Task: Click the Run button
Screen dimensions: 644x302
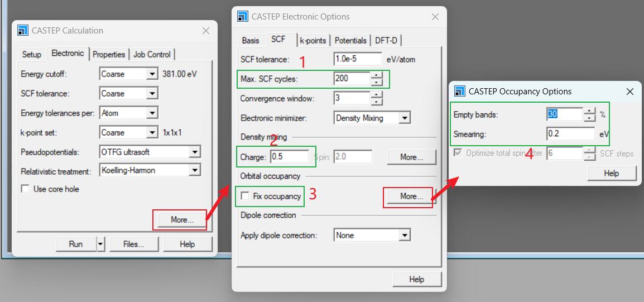Action: pos(76,244)
